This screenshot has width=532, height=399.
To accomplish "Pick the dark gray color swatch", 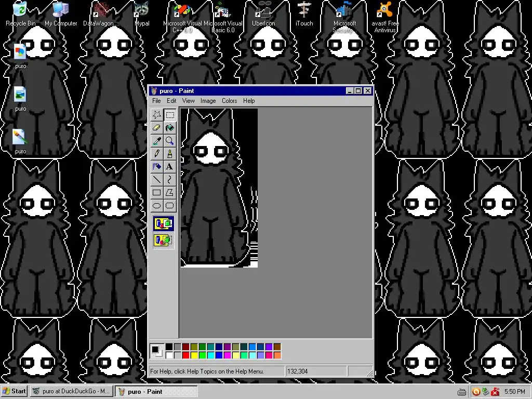I will click(178, 347).
